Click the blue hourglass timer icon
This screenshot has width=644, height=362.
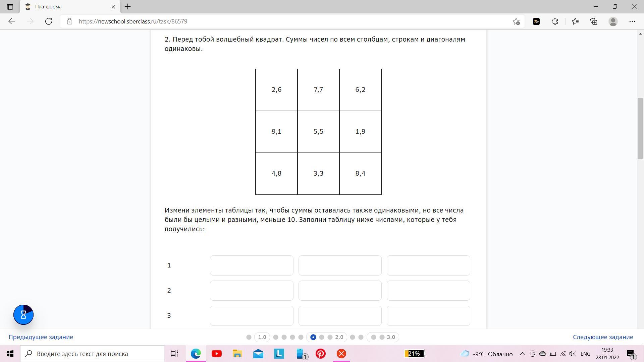click(x=23, y=315)
